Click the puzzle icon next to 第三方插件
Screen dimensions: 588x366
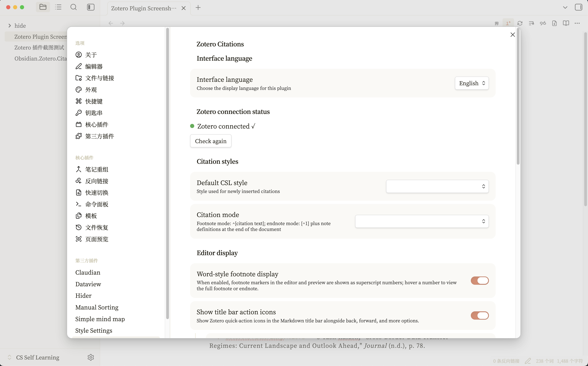click(78, 136)
